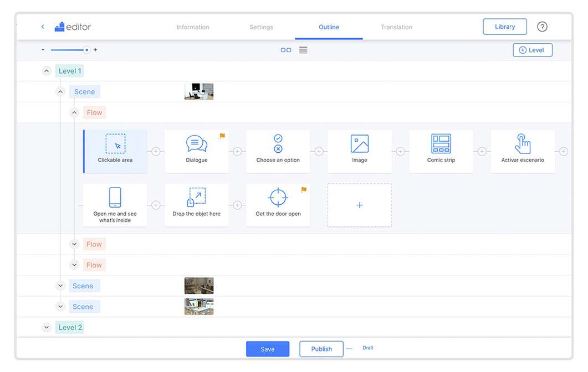Switch to the Translation tab

(x=396, y=27)
